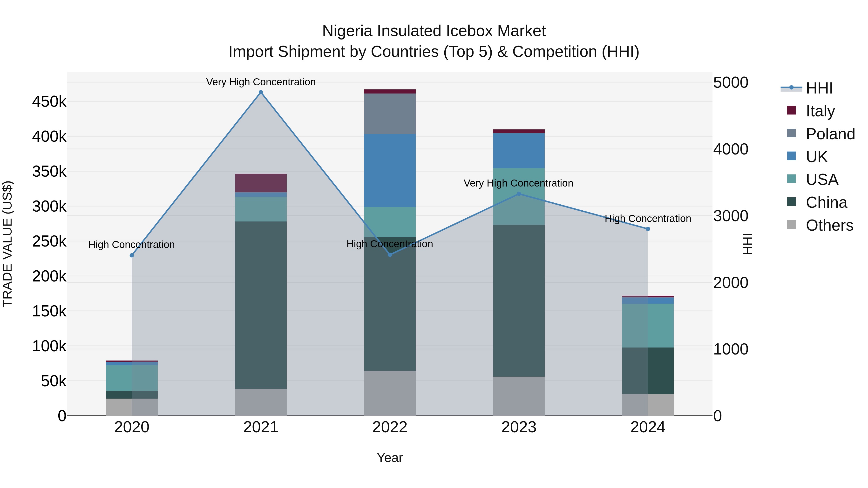
Task: Click the 2022 USA bar segment
Action: (390, 222)
